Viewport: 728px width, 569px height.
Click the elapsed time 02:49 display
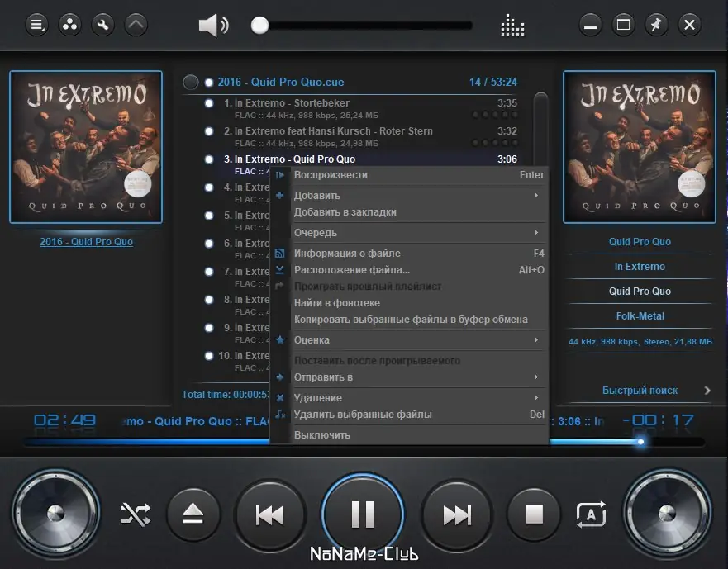coord(65,420)
